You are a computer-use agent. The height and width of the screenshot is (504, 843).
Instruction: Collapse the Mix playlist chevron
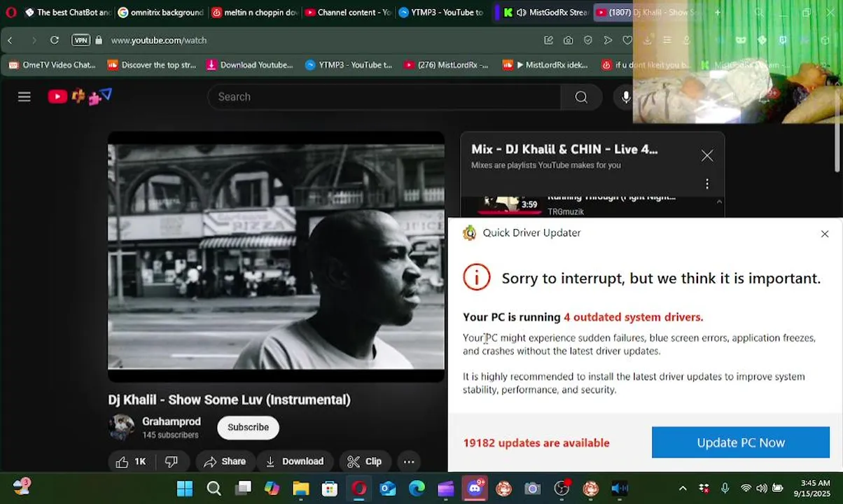[719, 202]
